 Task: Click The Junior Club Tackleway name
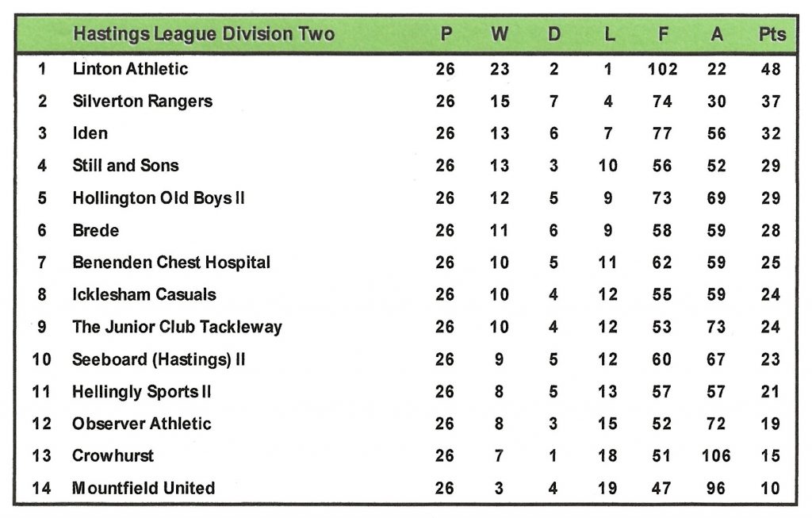[x=177, y=327]
